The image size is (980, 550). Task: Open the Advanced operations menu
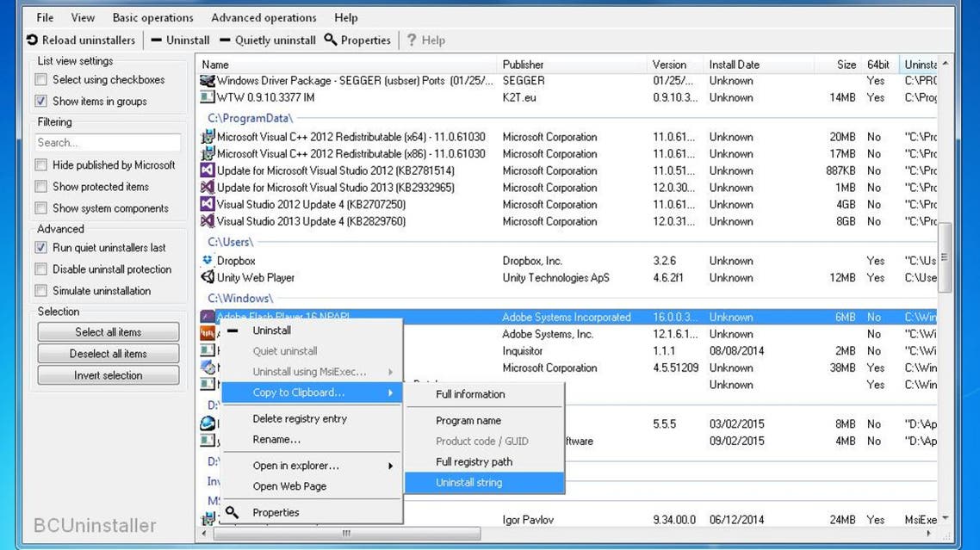[264, 17]
